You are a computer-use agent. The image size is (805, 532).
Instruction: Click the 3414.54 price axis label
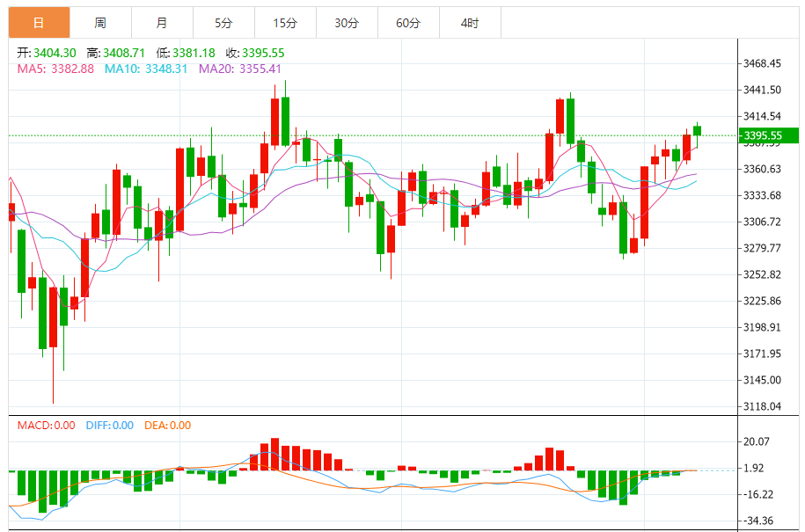point(763,116)
